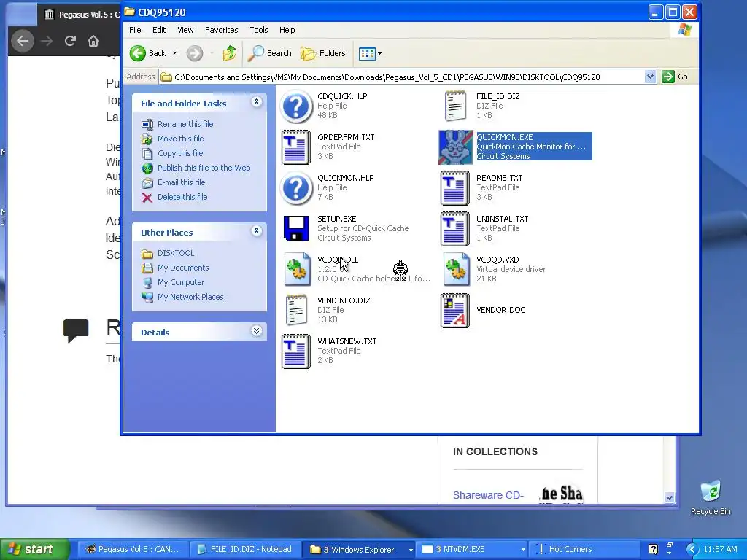Click Copy this file
The width and height of the screenshot is (747, 560).
pos(180,153)
